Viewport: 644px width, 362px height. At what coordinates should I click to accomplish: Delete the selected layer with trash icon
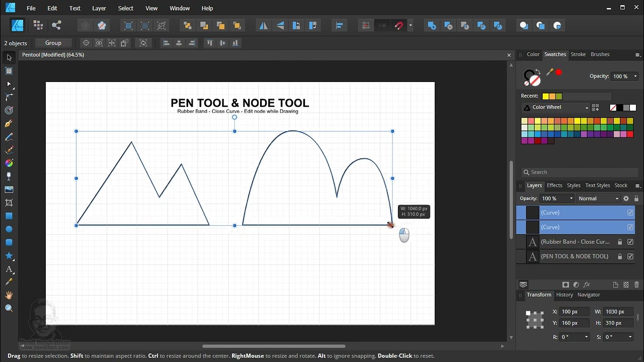pos(636,285)
